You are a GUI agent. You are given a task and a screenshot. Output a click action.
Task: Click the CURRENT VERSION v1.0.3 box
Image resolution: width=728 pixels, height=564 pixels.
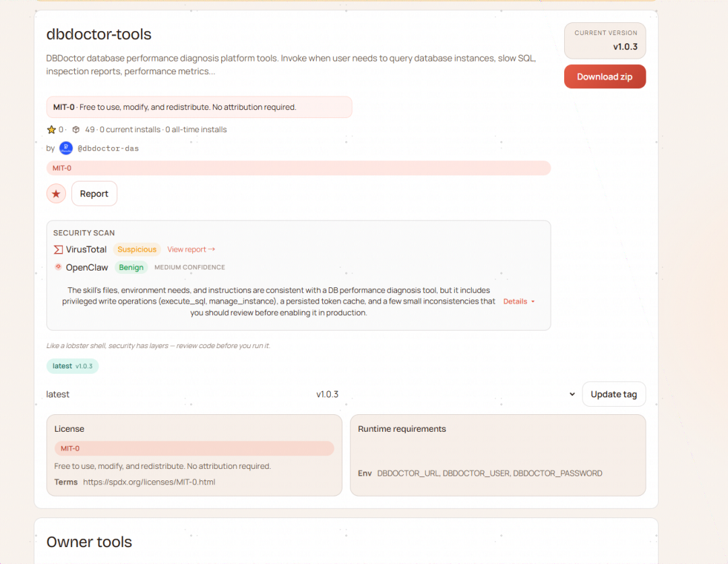coord(605,40)
